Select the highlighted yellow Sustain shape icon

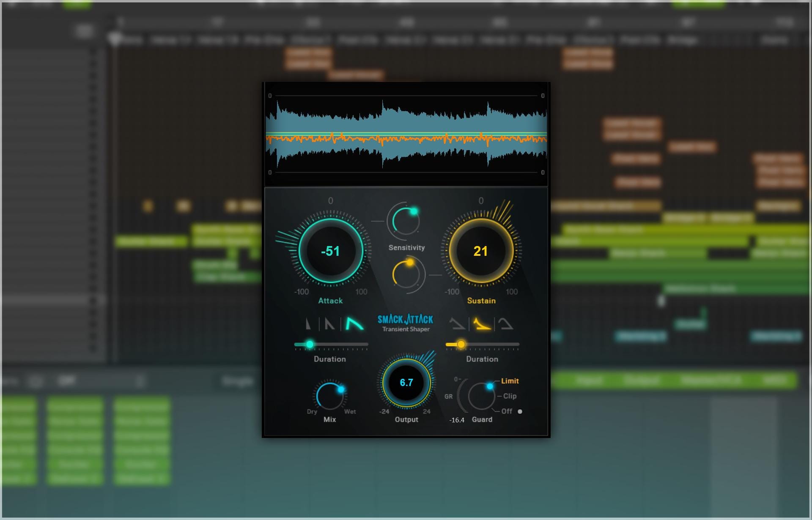click(482, 324)
